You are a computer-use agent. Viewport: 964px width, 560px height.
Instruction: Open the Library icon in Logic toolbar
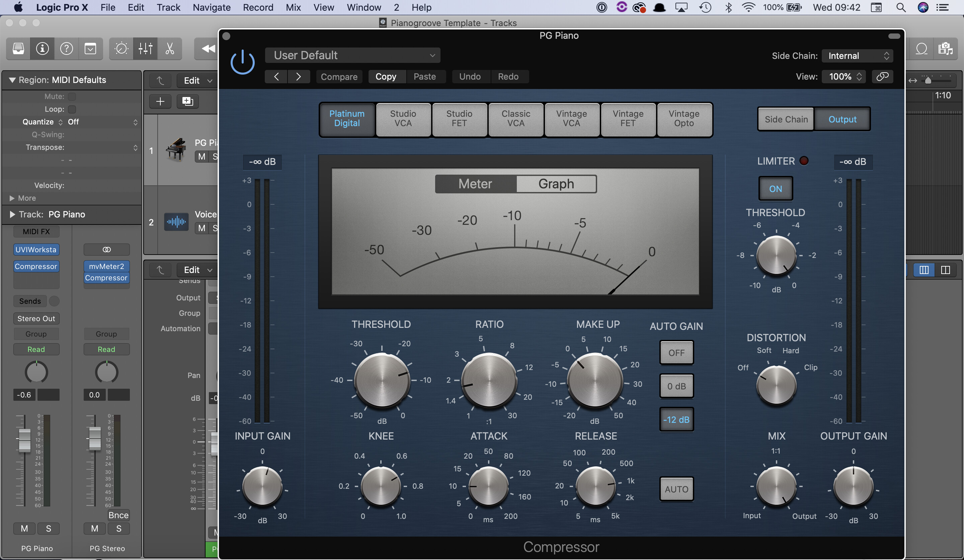tap(18, 49)
